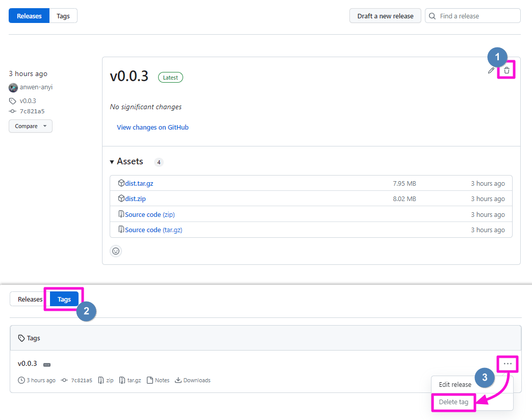Viewport: 532px width, 420px height.
Task: Open View changes on GitHub link
Action: [x=153, y=128]
